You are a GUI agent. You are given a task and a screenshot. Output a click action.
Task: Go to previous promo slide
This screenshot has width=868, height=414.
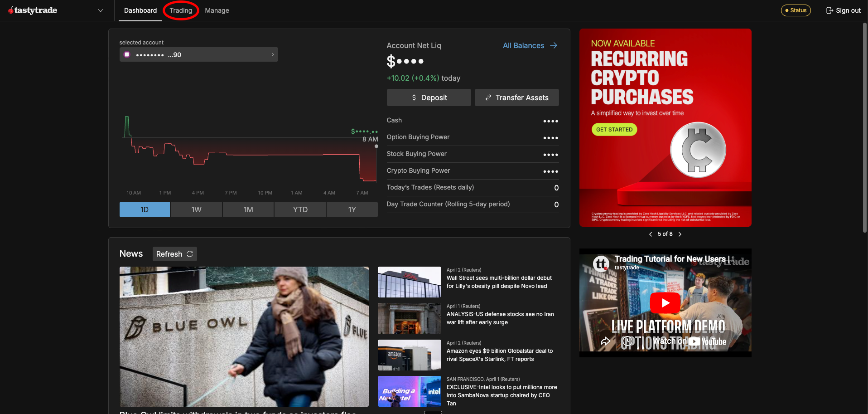651,234
